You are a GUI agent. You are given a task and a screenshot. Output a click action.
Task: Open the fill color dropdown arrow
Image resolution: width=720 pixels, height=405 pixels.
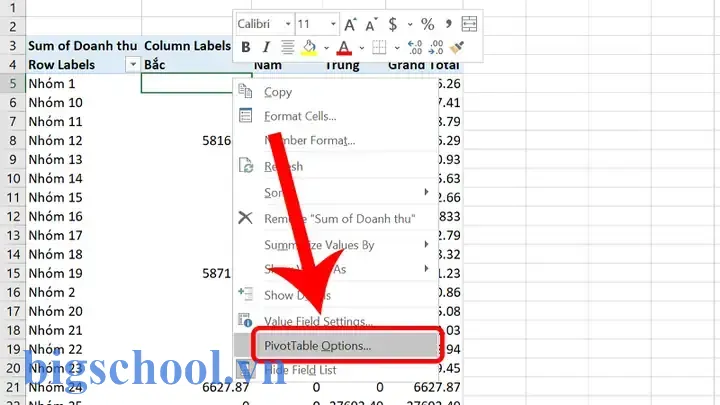click(x=326, y=48)
